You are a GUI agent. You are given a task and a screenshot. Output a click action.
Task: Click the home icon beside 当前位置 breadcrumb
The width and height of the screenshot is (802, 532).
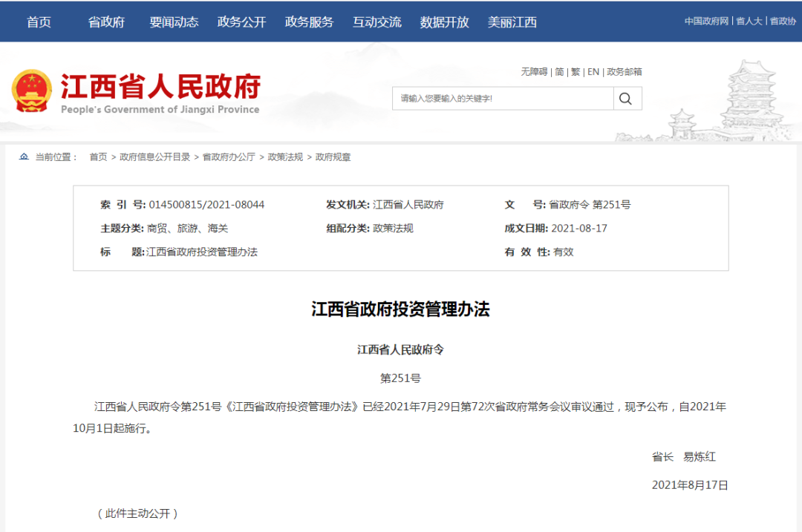(x=22, y=157)
